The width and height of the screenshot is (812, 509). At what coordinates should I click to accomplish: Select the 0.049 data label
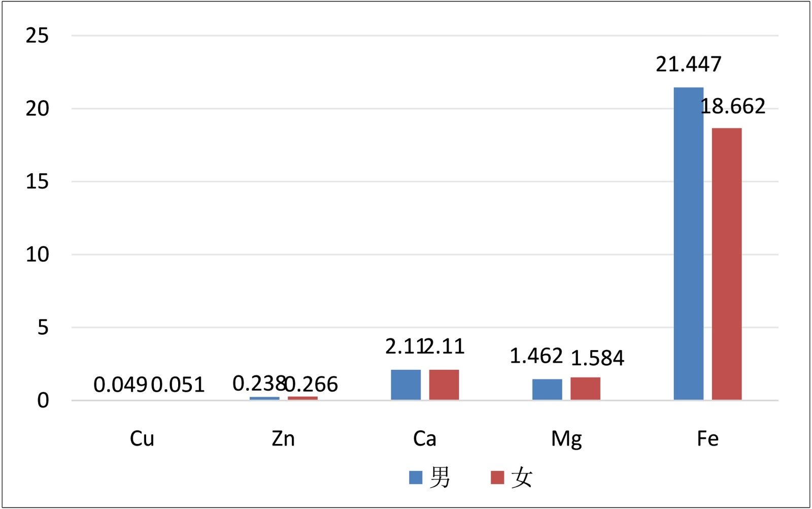point(121,385)
